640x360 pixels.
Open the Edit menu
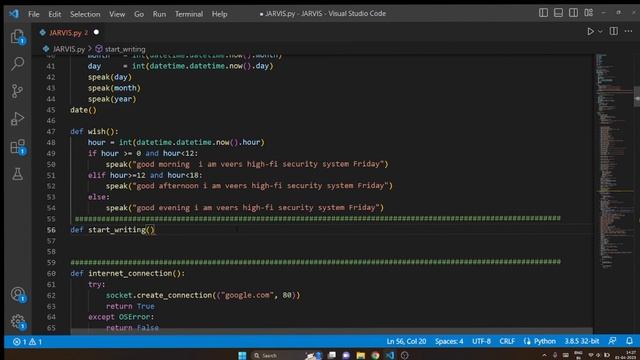click(55, 14)
